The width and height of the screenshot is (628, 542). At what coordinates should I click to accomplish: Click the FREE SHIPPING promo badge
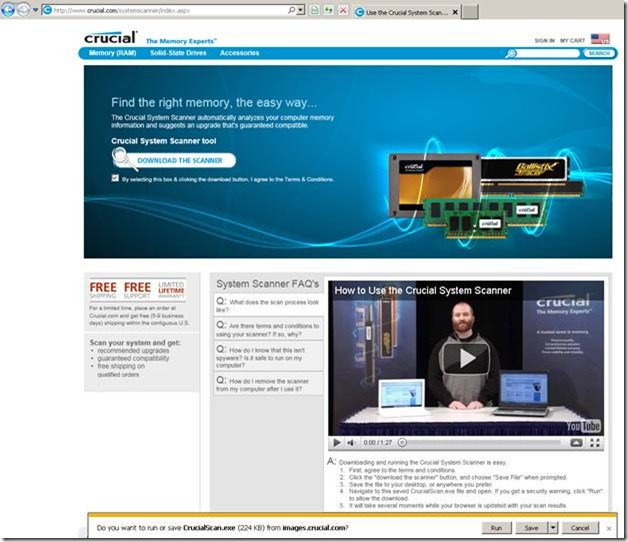pyautogui.click(x=103, y=290)
